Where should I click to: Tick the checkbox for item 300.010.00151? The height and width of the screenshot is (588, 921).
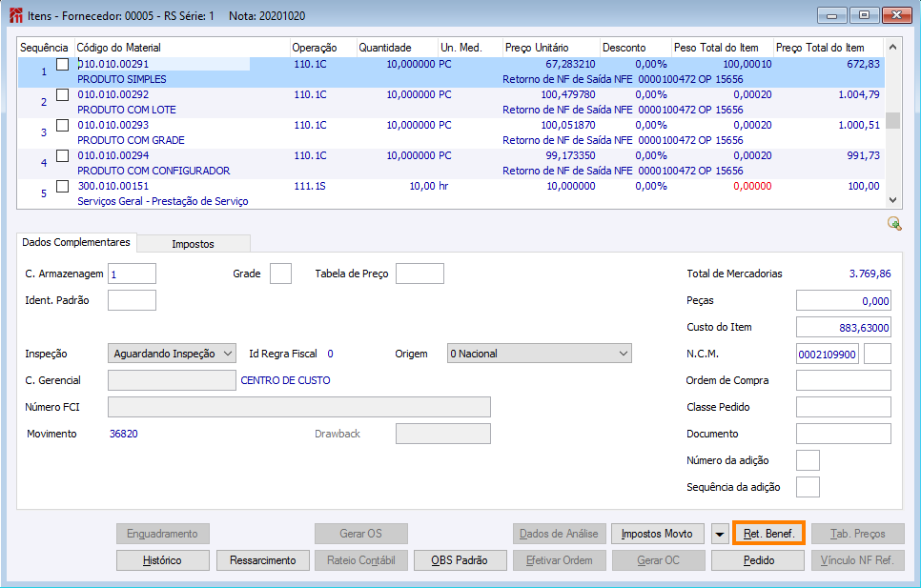click(x=62, y=186)
